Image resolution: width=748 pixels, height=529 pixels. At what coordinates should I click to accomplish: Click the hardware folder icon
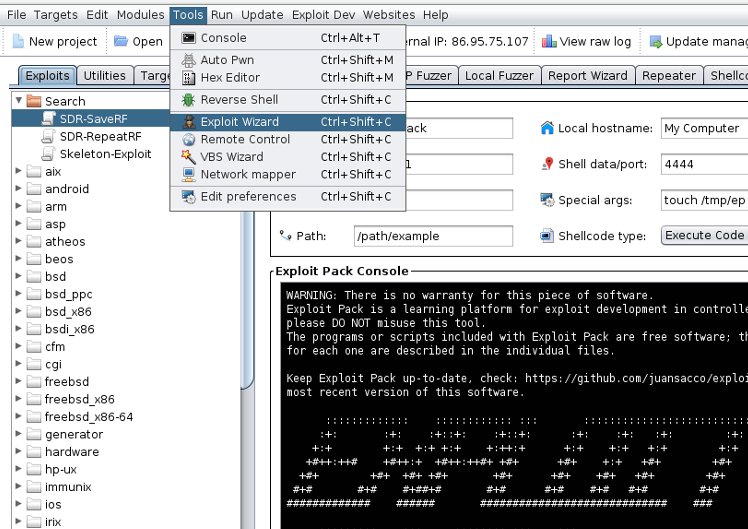pos(34,452)
